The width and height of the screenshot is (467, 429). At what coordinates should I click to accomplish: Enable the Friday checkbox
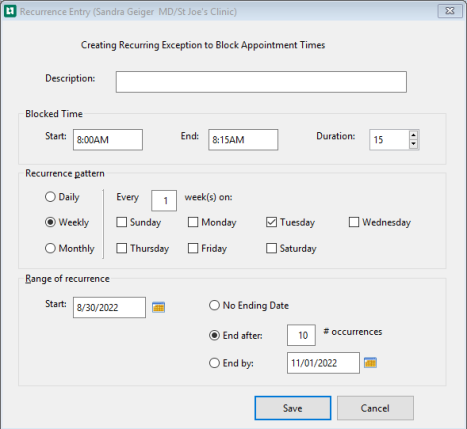click(193, 248)
